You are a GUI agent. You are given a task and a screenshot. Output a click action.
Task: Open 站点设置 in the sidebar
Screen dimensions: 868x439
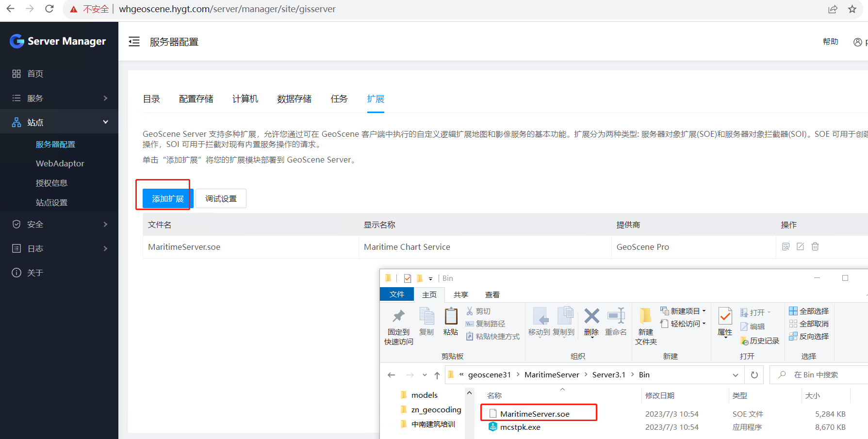pyautogui.click(x=51, y=202)
